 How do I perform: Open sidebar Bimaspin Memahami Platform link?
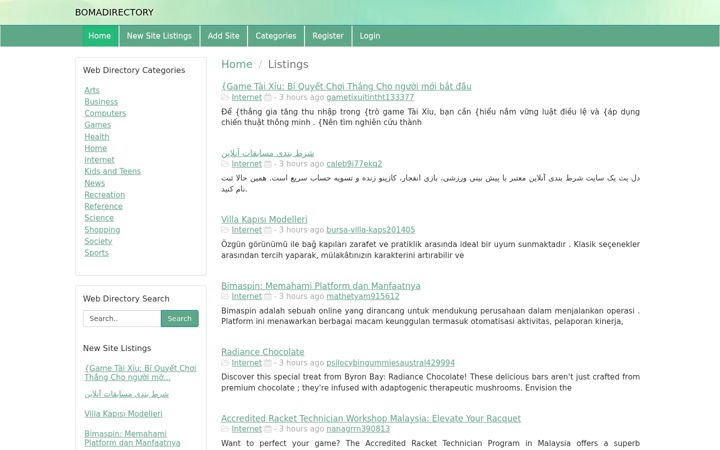(132, 438)
